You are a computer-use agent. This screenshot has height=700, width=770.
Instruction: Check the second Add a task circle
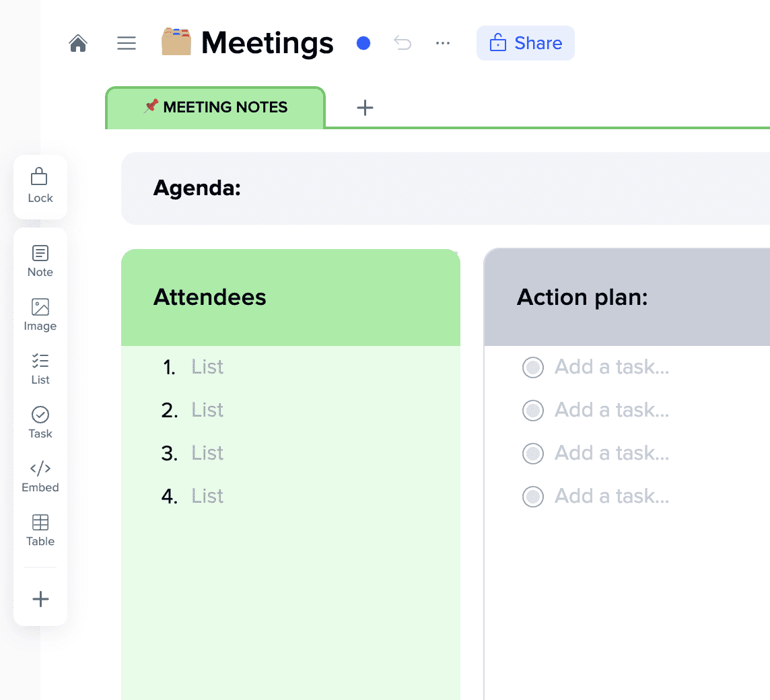tap(533, 411)
